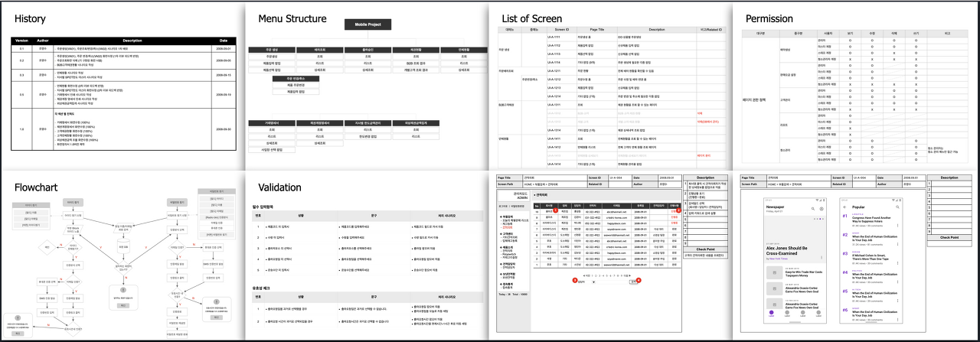Click search button beside admin dropdown field
980x342 pixels.
pos(633,282)
